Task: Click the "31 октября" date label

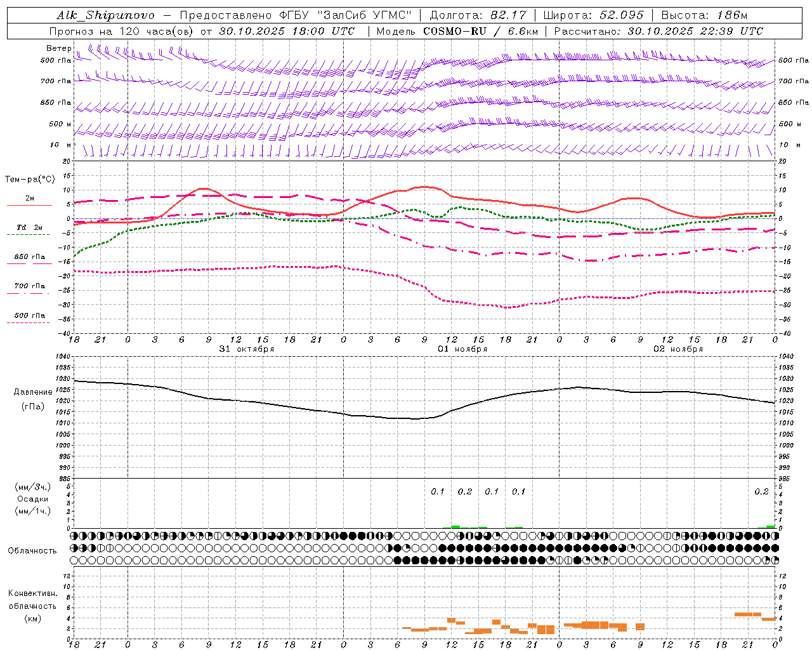Action: (x=247, y=349)
